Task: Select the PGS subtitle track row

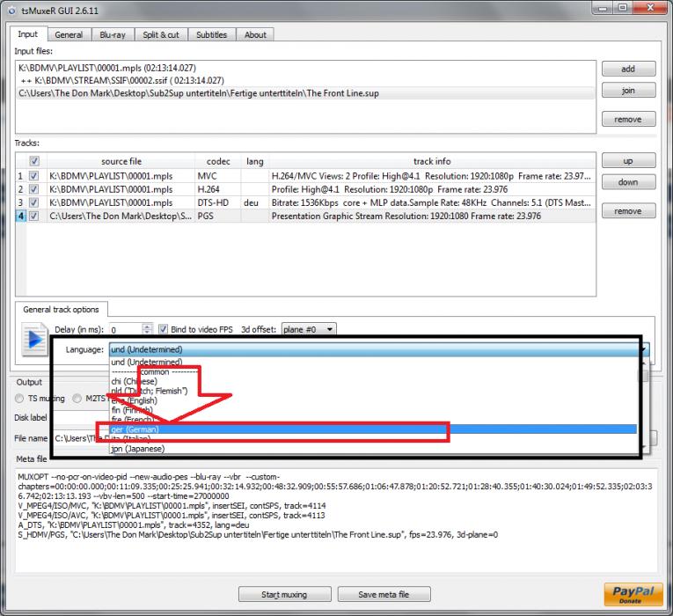Action: 305,216
